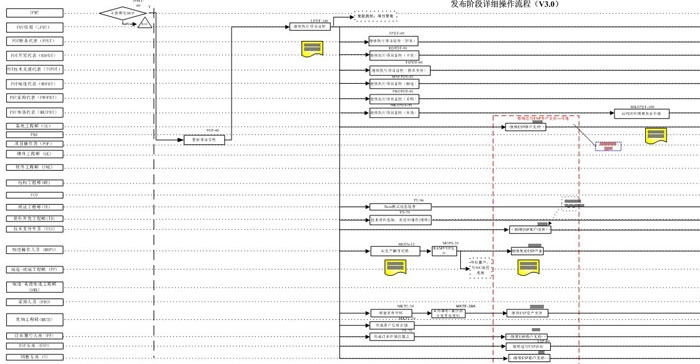Click the IPMT swimlane label box
Image resolution: width=700 pixels, height=364 pixels.
35,13
